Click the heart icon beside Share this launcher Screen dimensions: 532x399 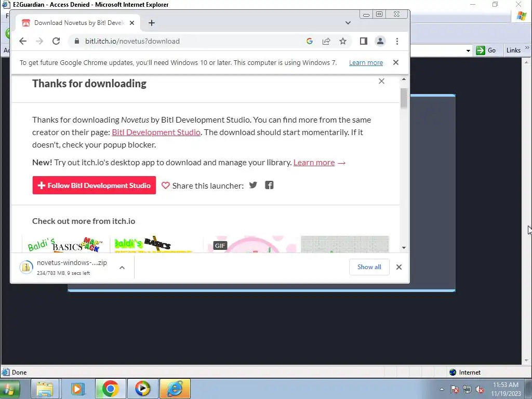165,185
